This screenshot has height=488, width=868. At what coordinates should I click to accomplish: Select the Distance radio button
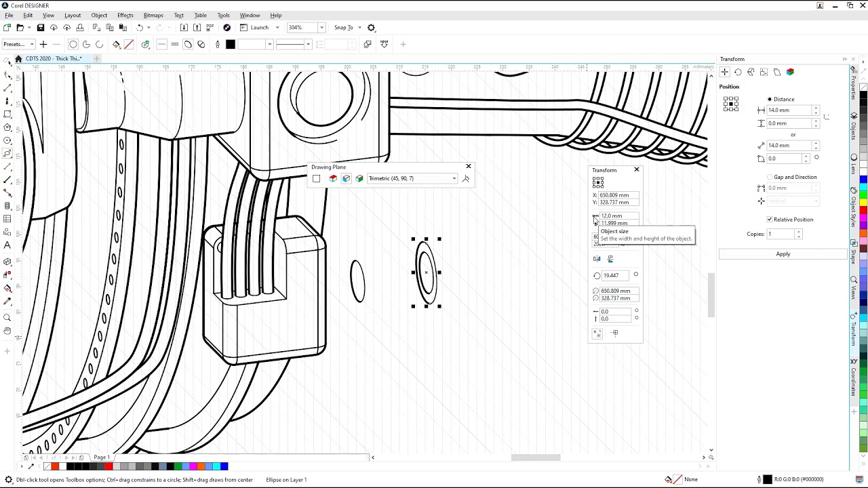pos(770,100)
